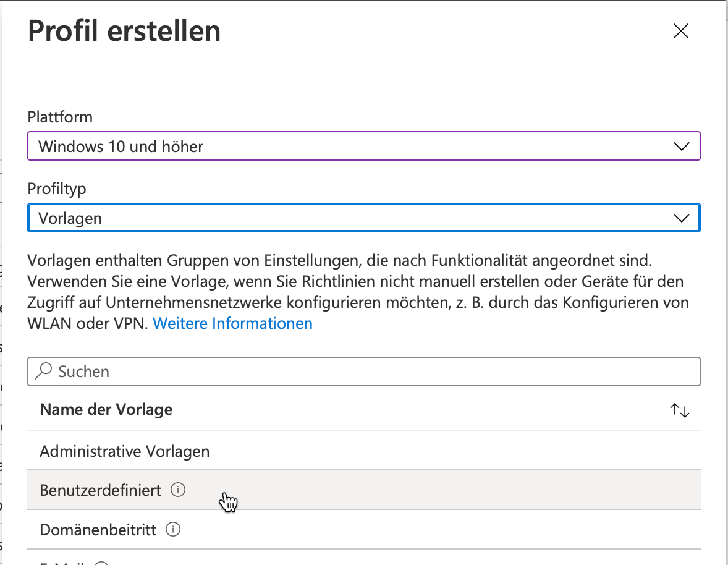Click the sort arrows on the template column
The image size is (728, 565).
[x=680, y=409]
